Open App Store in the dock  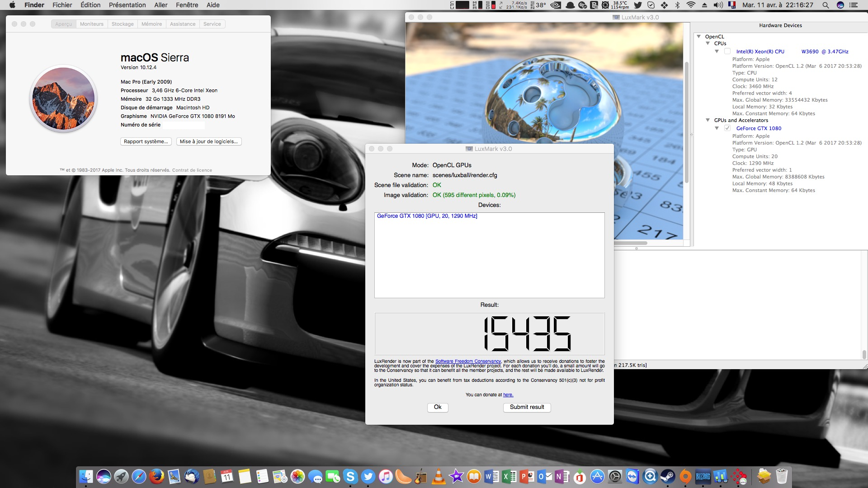(x=597, y=476)
